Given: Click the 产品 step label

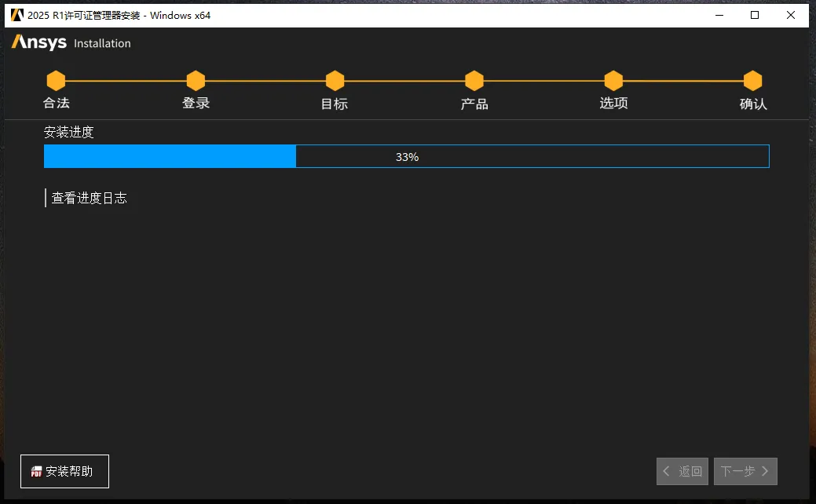Looking at the screenshot, I should (474, 104).
